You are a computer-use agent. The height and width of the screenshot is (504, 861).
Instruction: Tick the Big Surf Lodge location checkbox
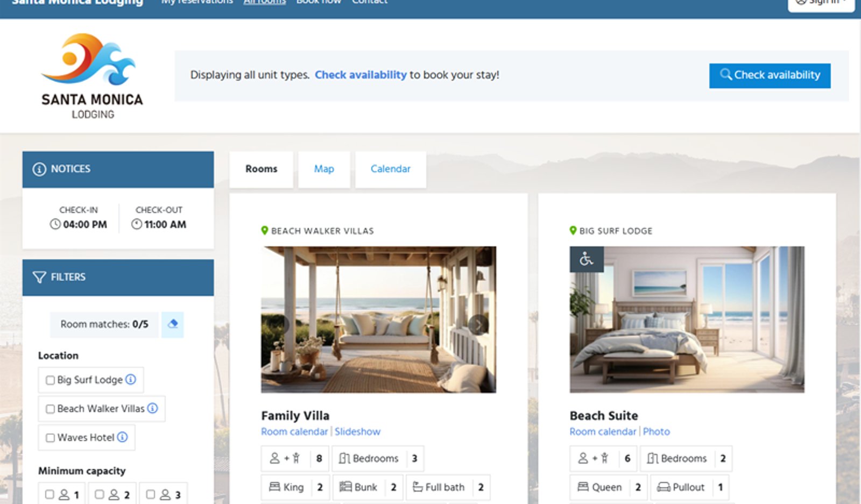(50, 380)
